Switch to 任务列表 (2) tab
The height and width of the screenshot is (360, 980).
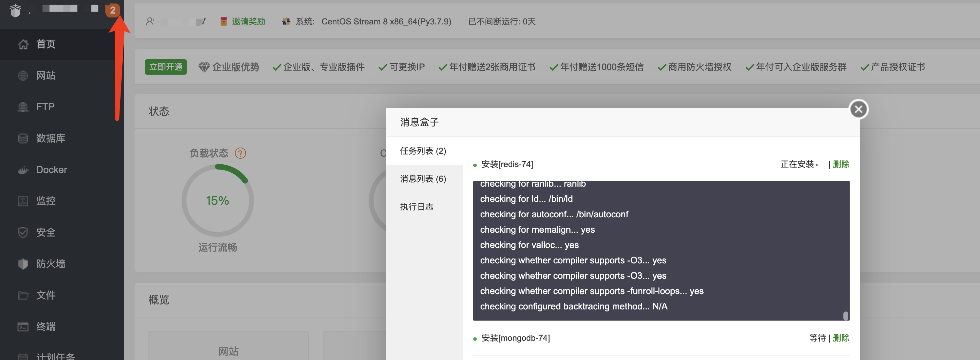click(423, 151)
